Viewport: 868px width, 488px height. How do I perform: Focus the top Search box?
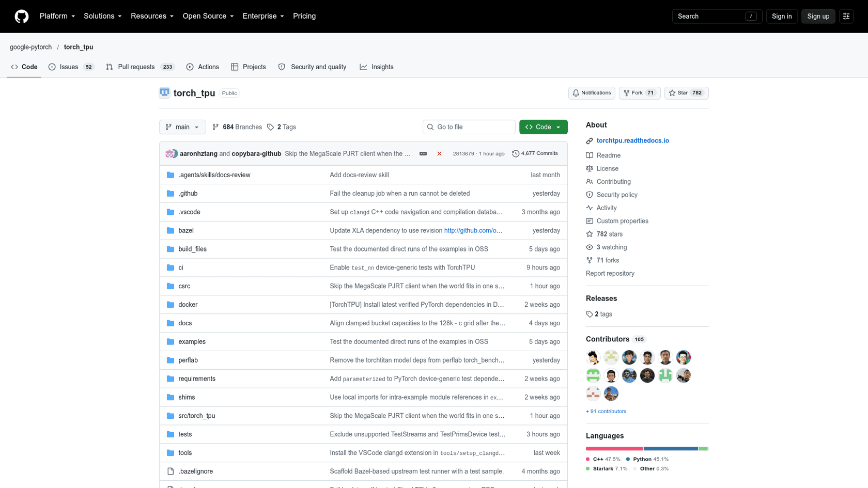tap(717, 17)
